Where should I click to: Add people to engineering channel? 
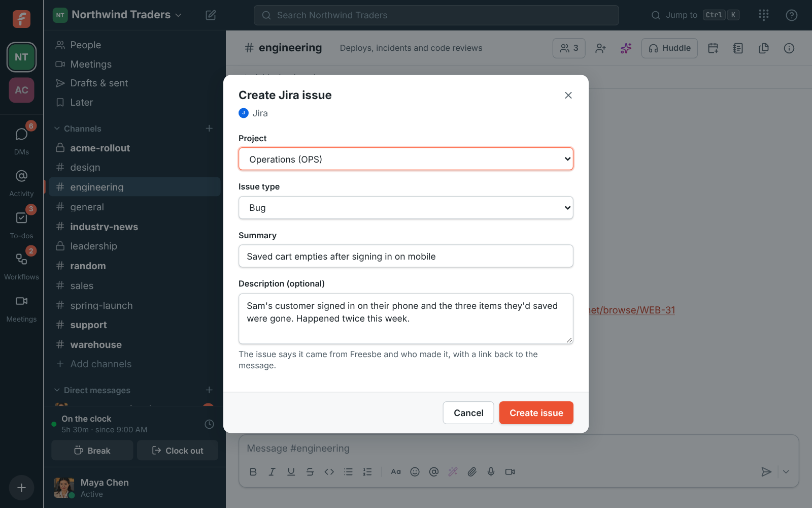pyautogui.click(x=601, y=48)
